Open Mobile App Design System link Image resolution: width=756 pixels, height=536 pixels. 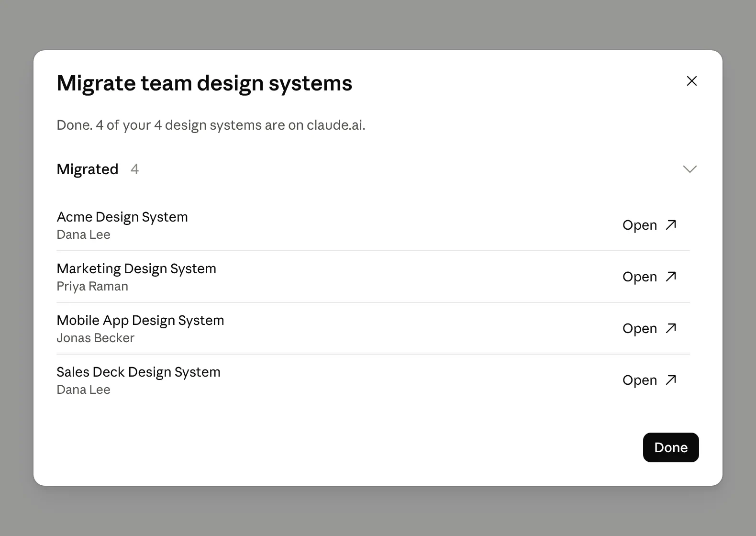pyautogui.click(x=650, y=328)
